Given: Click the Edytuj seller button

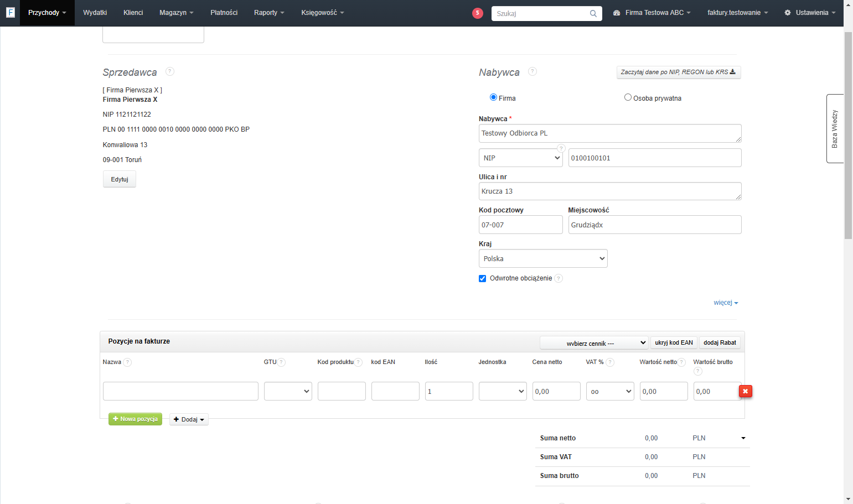Looking at the screenshot, I should 120,179.
